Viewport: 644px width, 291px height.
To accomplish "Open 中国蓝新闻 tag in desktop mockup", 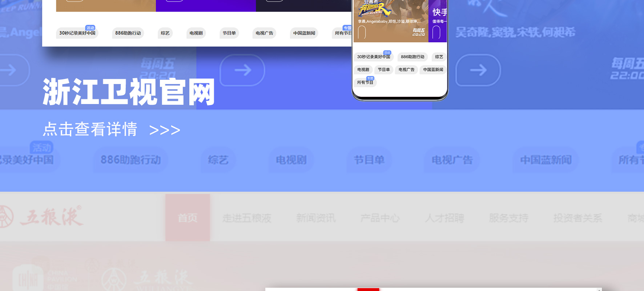I will click(x=304, y=33).
